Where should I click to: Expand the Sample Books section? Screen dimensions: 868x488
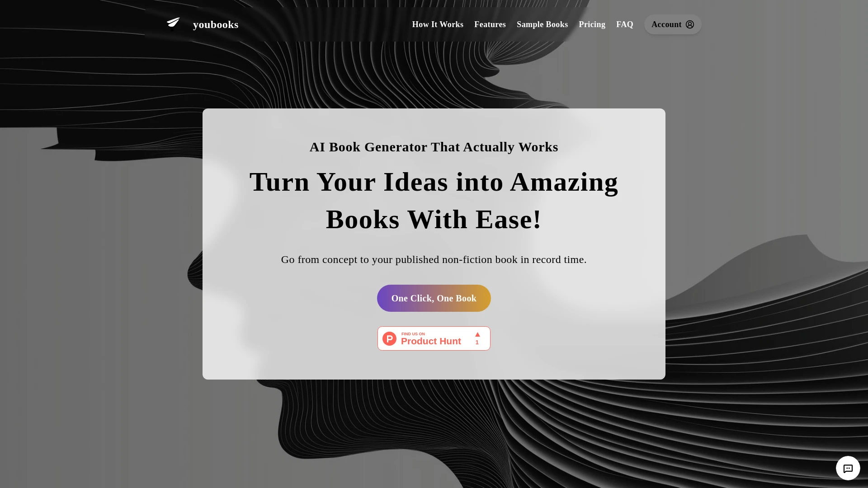coord(542,24)
